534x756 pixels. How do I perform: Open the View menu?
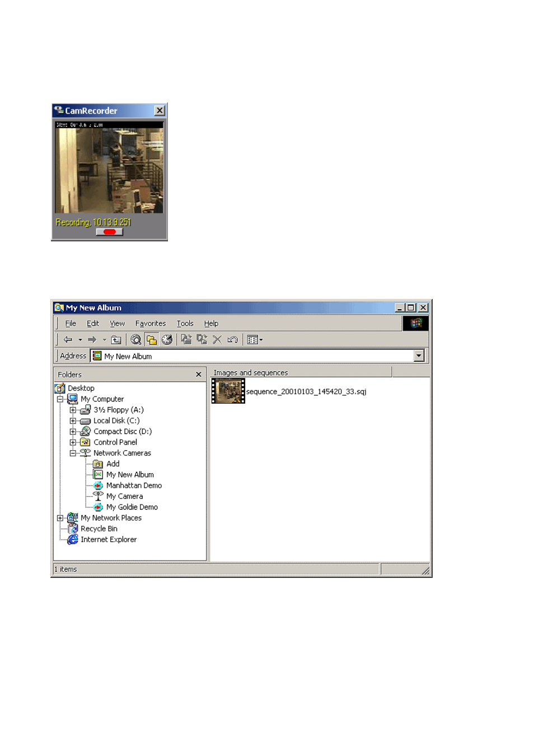click(118, 324)
